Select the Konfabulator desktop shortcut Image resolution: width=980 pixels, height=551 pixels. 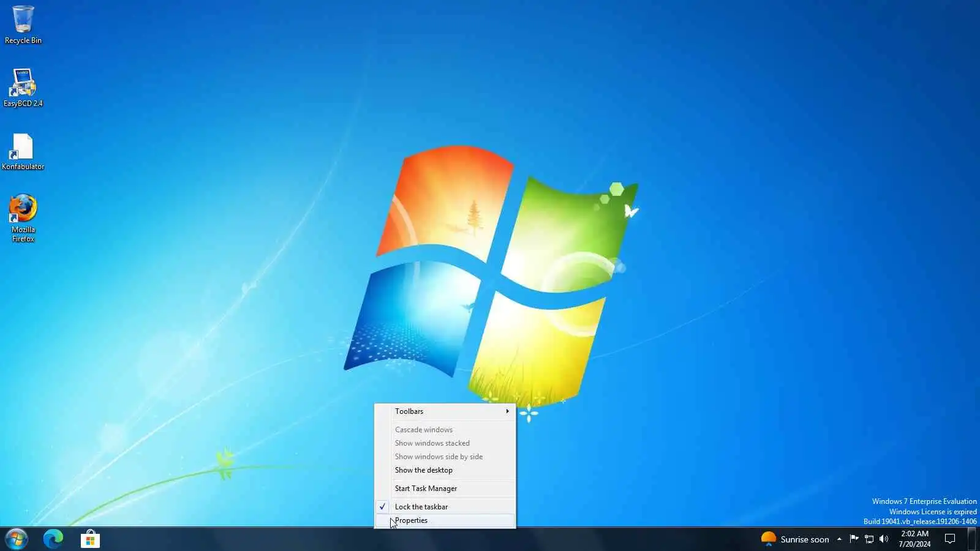pos(23,151)
